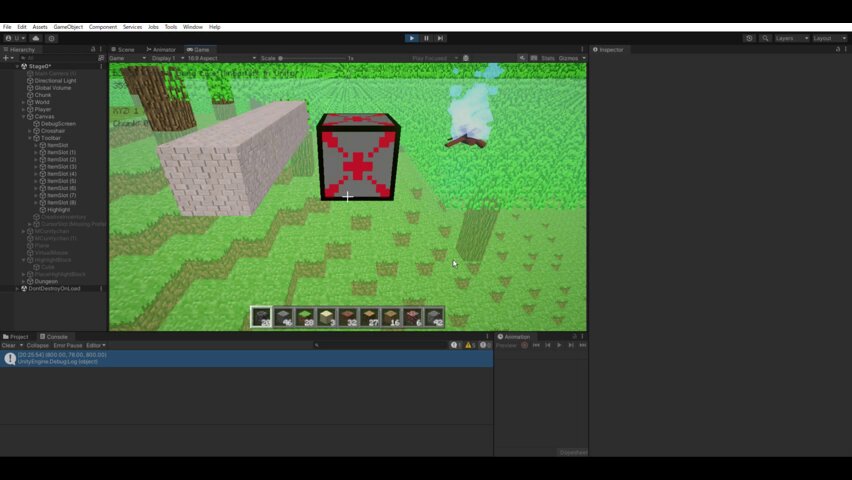Collapse the Toolbar object in Hierarchy

[x=30, y=138]
